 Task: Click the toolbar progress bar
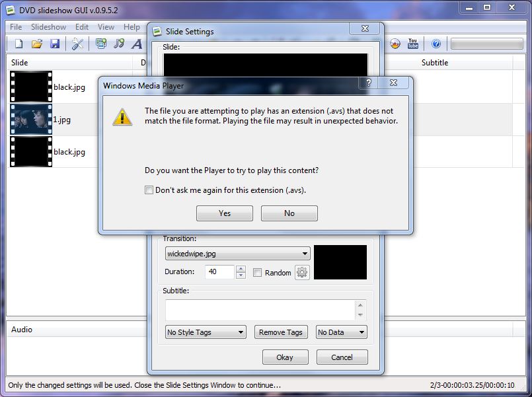(487, 44)
